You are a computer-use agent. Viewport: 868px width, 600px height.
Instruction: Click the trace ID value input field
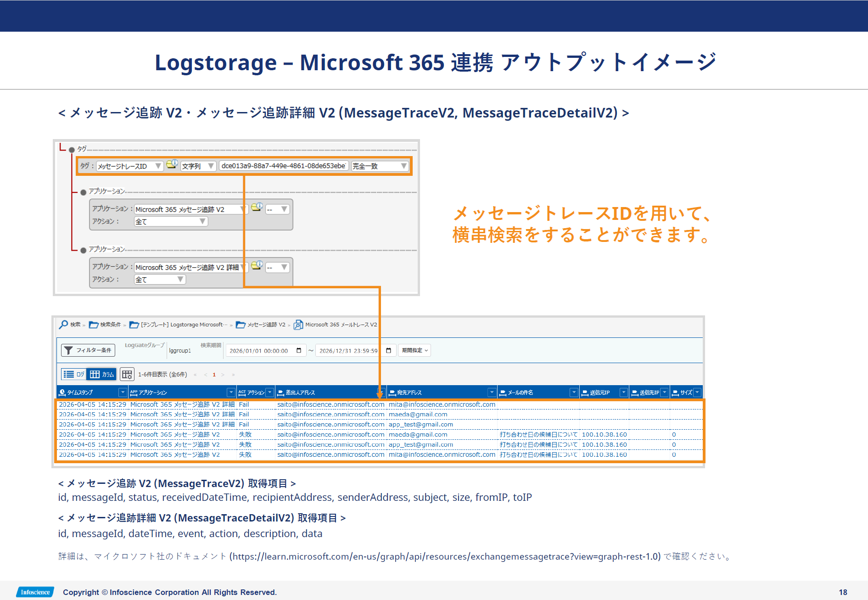283,166
